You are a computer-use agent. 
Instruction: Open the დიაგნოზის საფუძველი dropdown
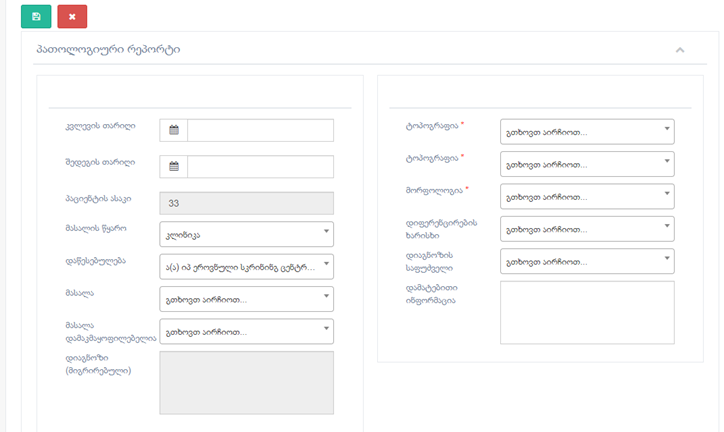(x=587, y=261)
